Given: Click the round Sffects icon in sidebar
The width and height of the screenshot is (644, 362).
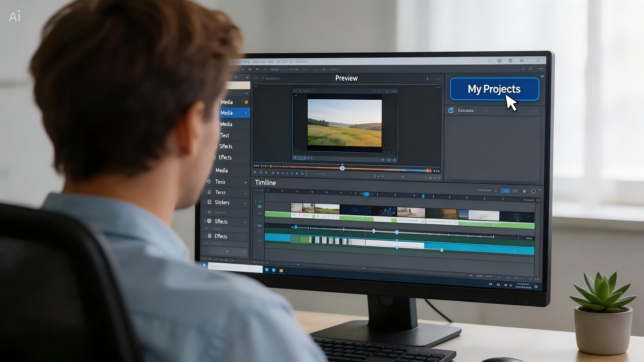Looking at the screenshot, I should [209, 221].
